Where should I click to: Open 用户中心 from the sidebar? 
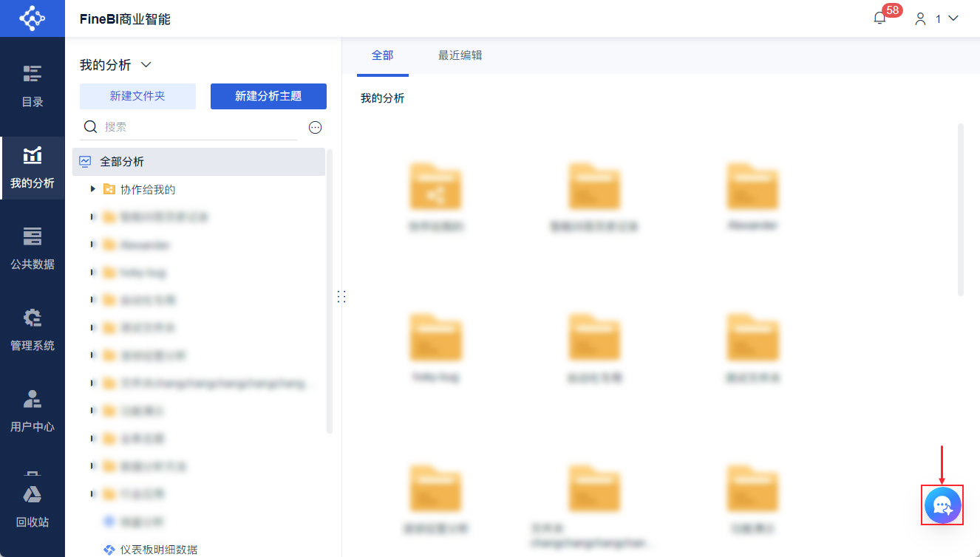point(33,411)
